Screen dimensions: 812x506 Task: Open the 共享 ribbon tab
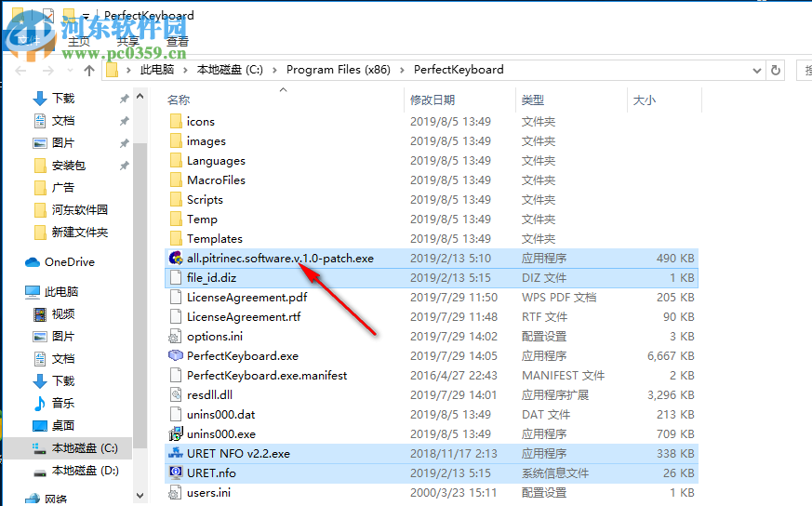click(x=128, y=42)
